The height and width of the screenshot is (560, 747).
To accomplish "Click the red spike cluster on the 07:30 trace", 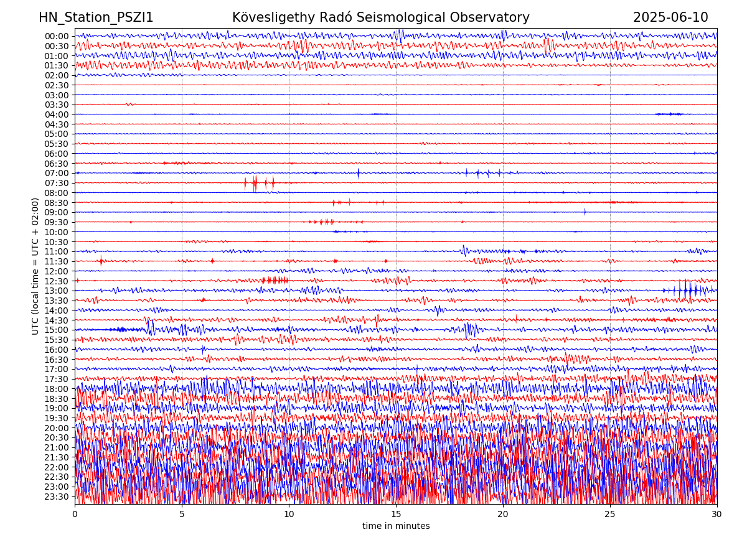I will pos(258,183).
